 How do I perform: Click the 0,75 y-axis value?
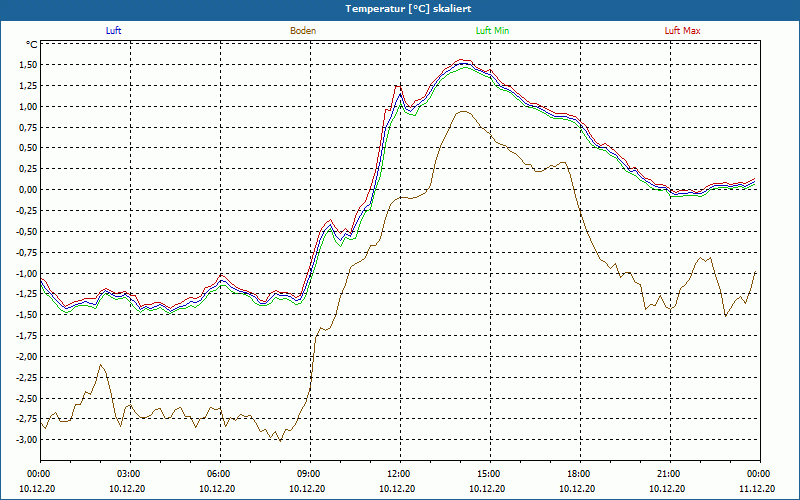coord(28,128)
